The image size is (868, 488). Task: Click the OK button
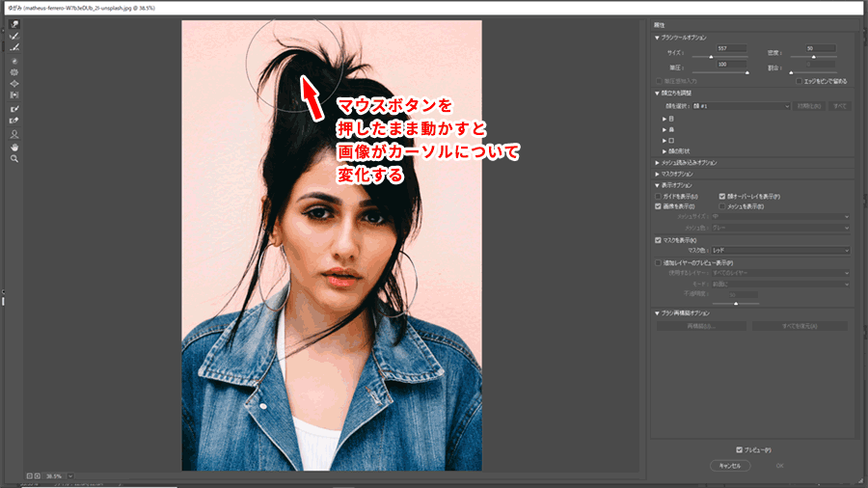pos(779,466)
